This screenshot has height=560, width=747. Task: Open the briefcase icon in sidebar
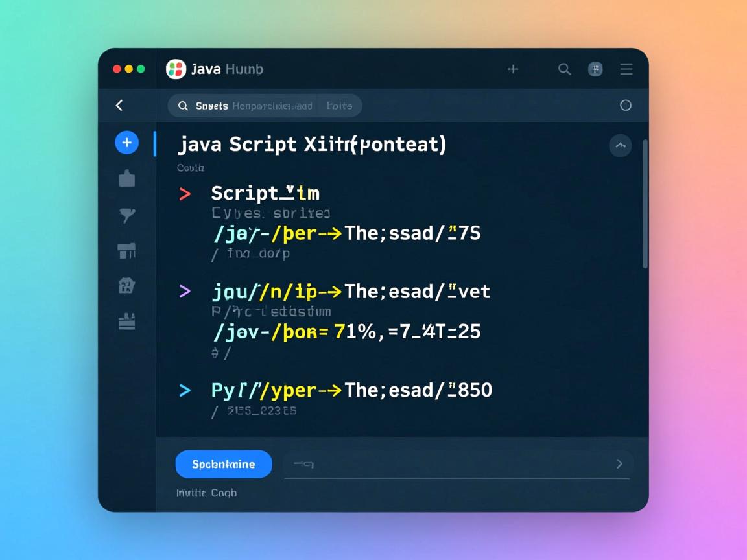click(x=127, y=179)
